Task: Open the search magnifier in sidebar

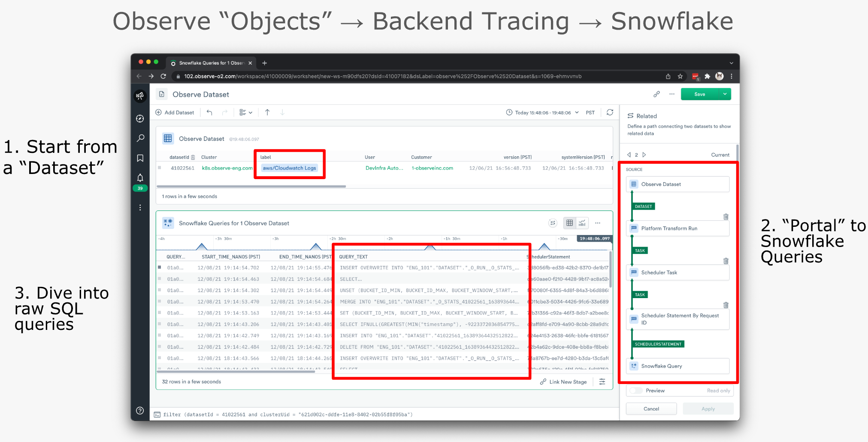Action: (x=140, y=138)
